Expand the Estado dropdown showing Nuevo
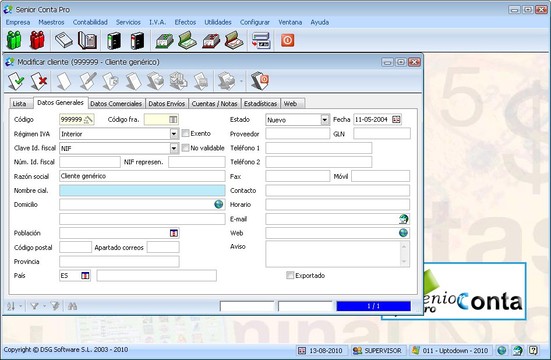This screenshot has height=360, width=551. (x=325, y=120)
